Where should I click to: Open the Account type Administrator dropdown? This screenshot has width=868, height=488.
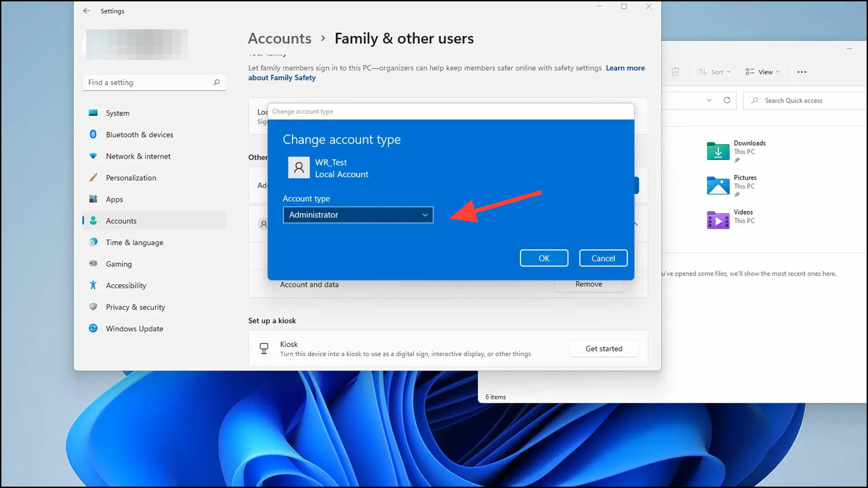coord(358,215)
